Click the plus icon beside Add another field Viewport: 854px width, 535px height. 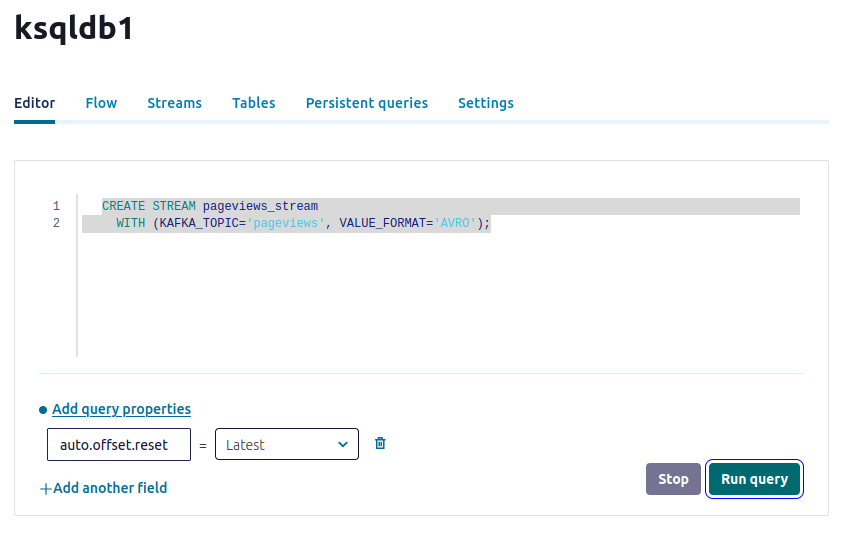(46, 489)
